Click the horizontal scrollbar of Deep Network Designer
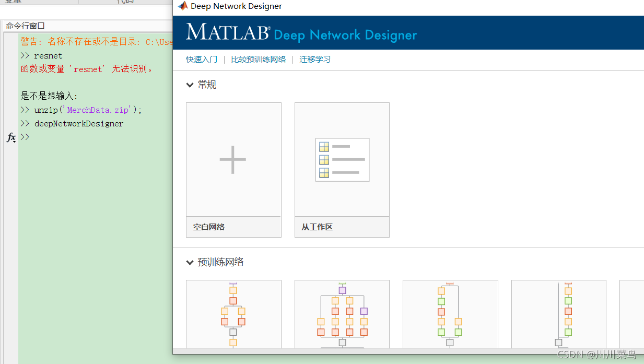This screenshot has height=364, width=644. point(408,351)
